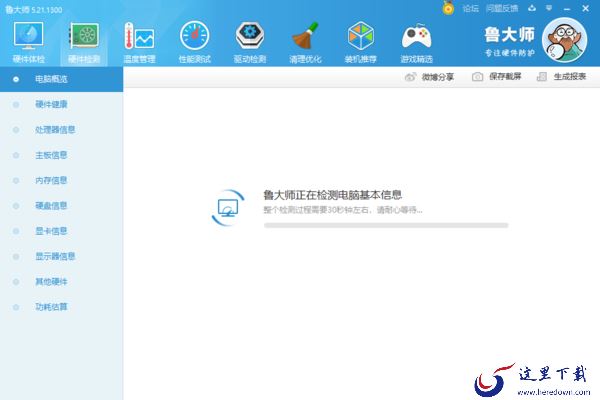The image size is (600, 400).
Task: Select 硬盘信息 in the sidebar
Action: tap(61, 206)
